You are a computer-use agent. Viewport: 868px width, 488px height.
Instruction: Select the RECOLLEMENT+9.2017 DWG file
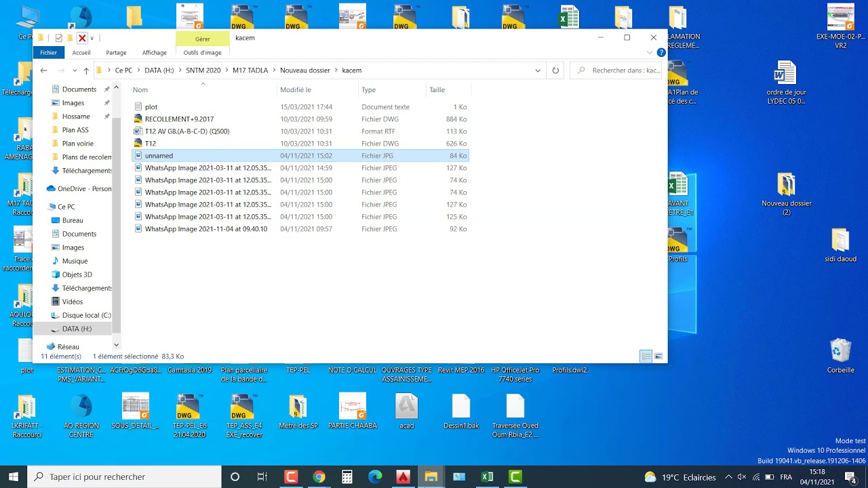300,119
